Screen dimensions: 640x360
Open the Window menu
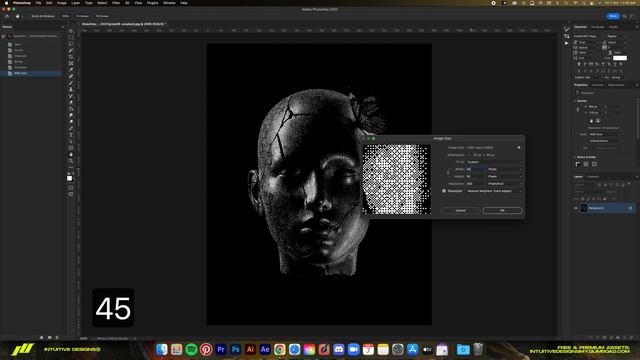(x=169, y=3)
